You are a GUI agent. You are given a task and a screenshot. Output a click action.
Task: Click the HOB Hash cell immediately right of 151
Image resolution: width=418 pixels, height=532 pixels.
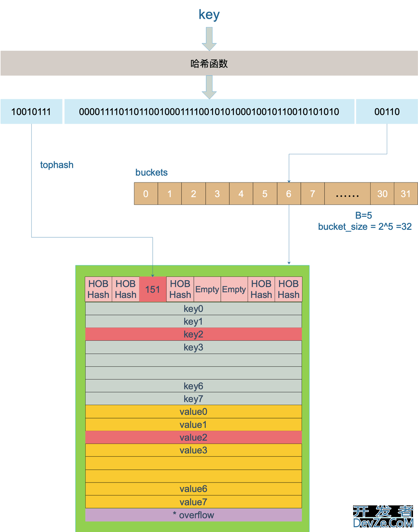180,289
